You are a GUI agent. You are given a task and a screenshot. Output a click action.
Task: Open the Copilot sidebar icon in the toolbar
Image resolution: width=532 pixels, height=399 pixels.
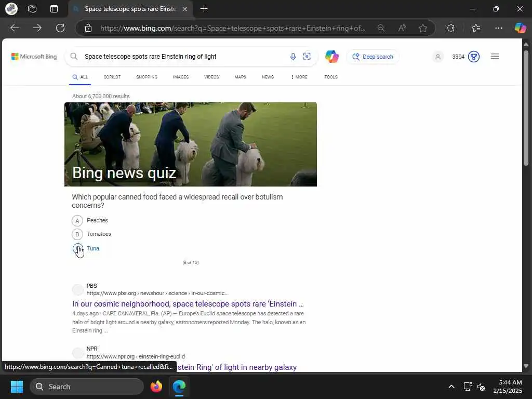pos(521,28)
